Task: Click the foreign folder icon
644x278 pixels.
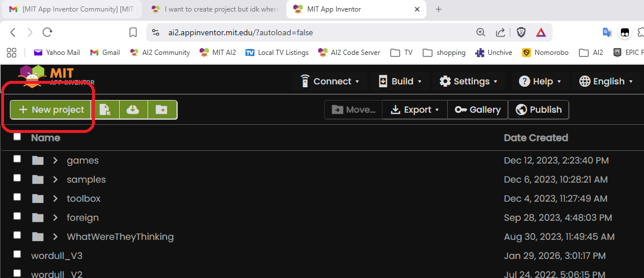Action: [38, 218]
